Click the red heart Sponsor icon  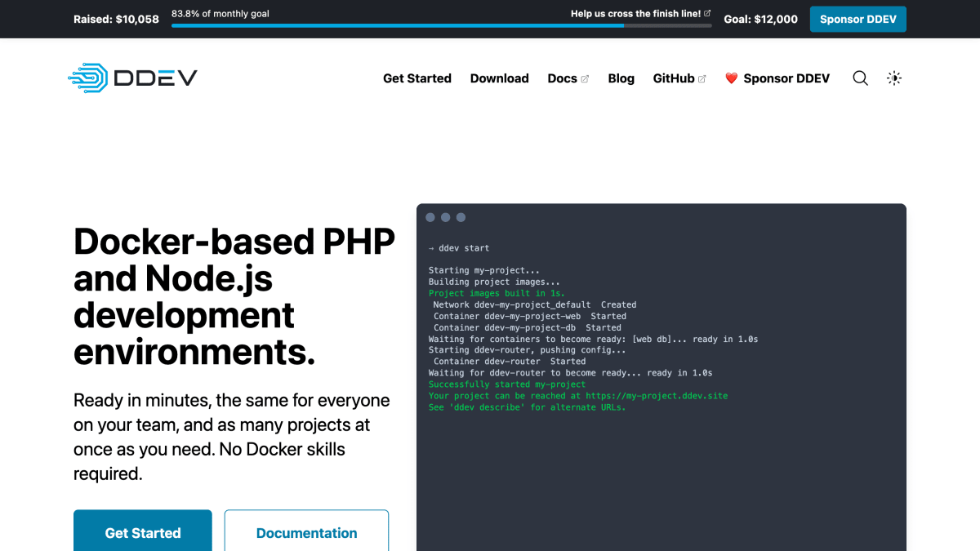tap(731, 78)
